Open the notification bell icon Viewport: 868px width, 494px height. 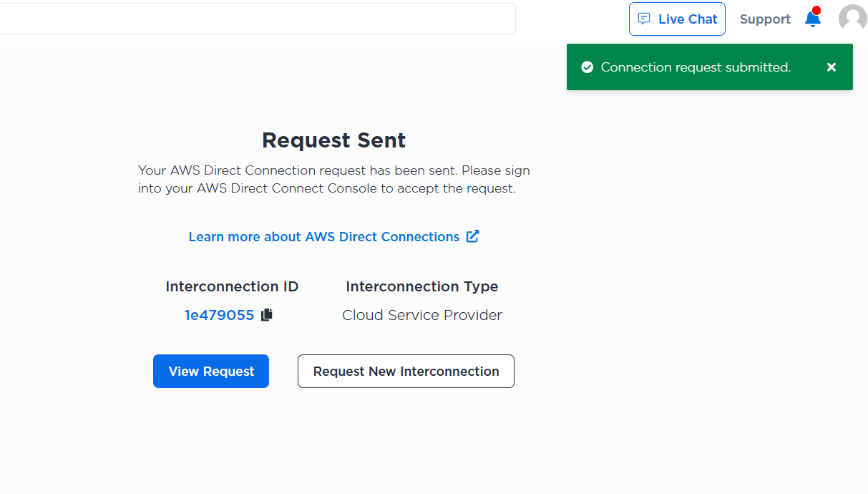[x=812, y=20]
